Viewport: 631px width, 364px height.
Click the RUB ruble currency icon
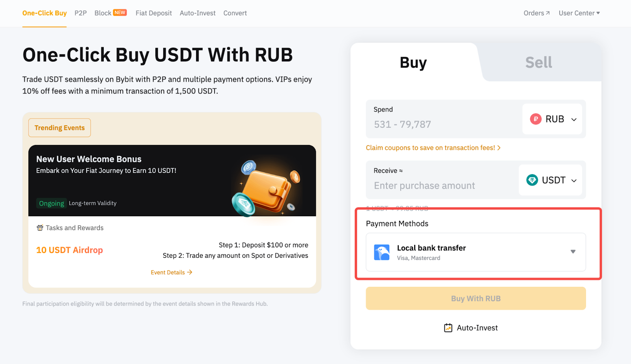point(536,119)
